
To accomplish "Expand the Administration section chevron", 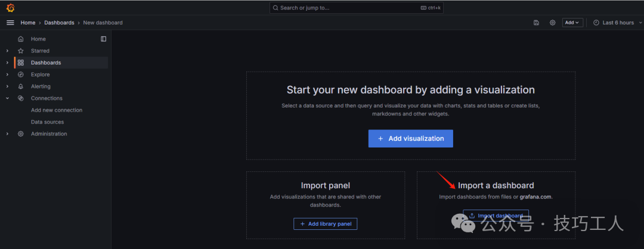I will coord(7,134).
